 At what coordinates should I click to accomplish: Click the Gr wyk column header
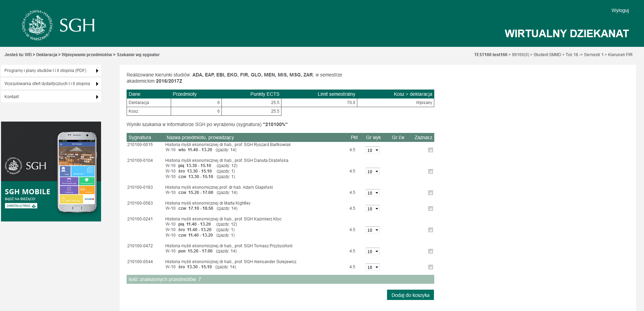pos(373,137)
